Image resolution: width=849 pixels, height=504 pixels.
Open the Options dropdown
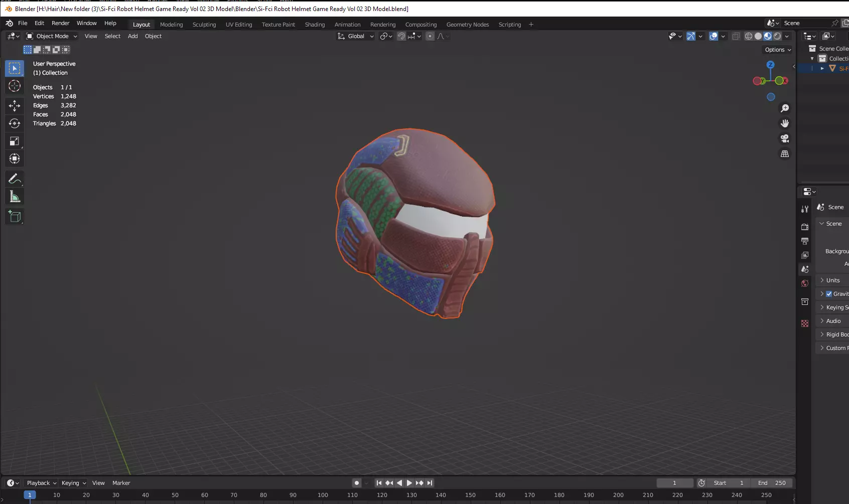(x=778, y=50)
